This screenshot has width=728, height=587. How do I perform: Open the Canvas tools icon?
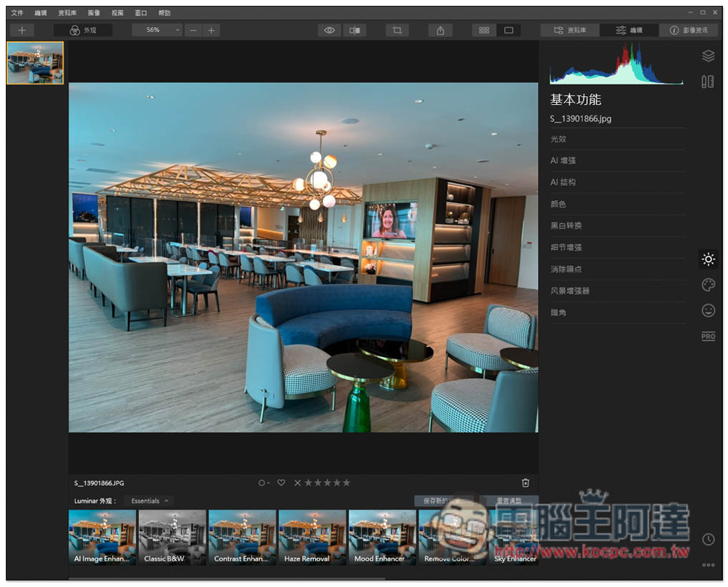click(x=708, y=82)
